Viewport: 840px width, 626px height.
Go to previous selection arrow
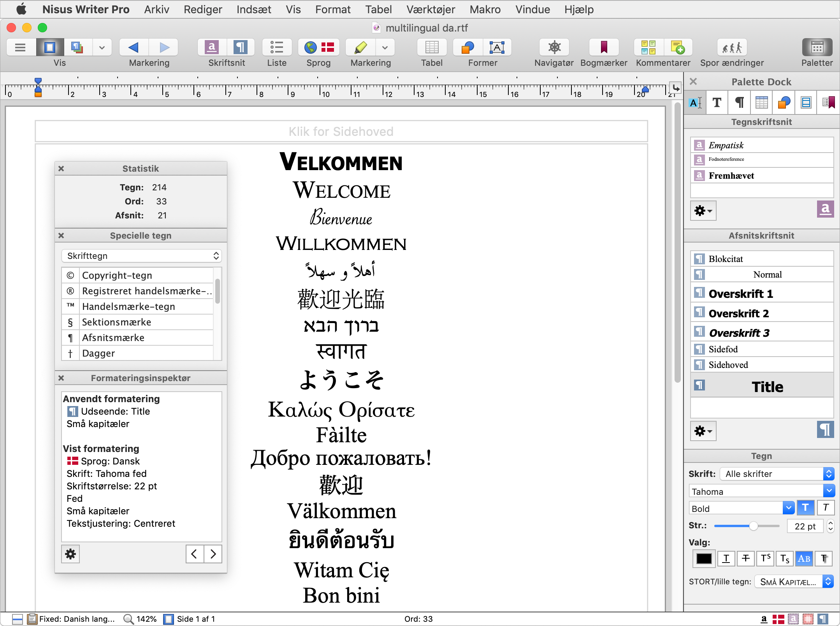[134, 47]
